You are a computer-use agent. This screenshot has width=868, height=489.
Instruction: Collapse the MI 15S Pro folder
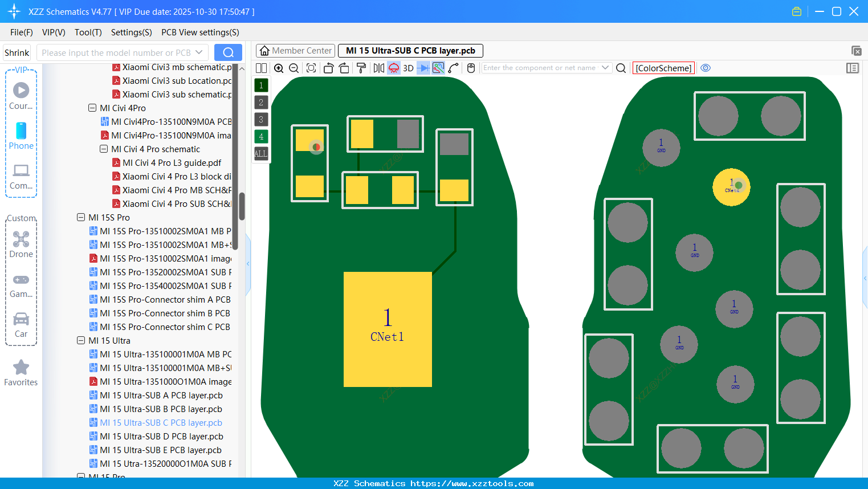click(81, 217)
